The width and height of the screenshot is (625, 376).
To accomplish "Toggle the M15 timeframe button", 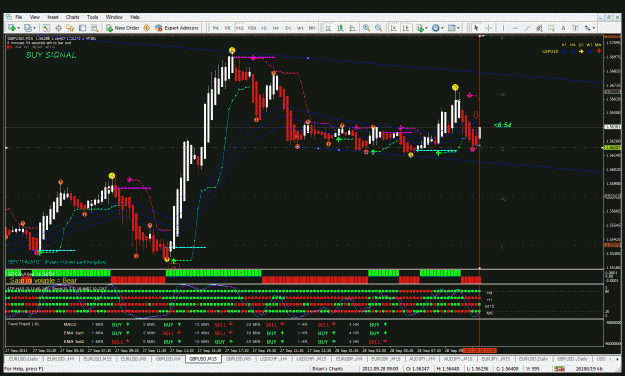I will [240, 28].
